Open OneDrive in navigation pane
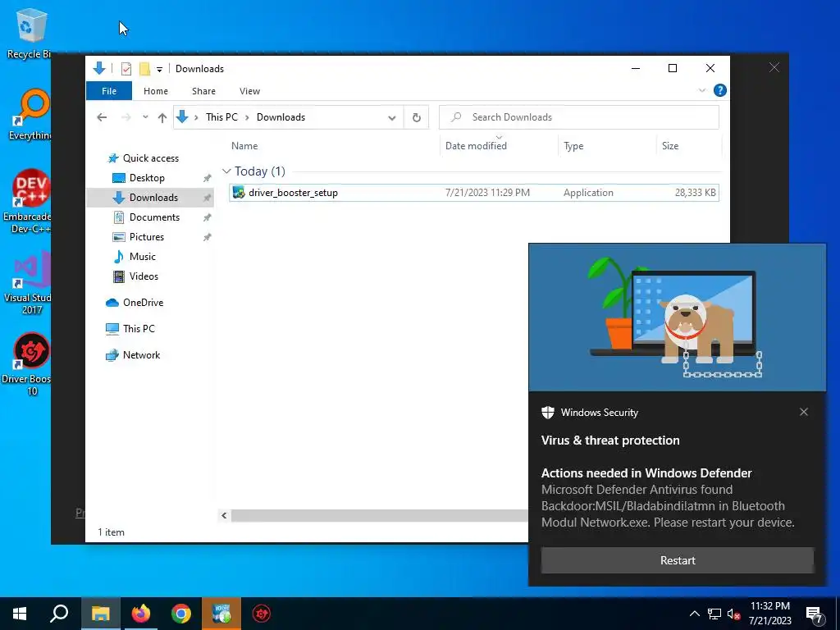The image size is (840, 630). click(x=143, y=303)
